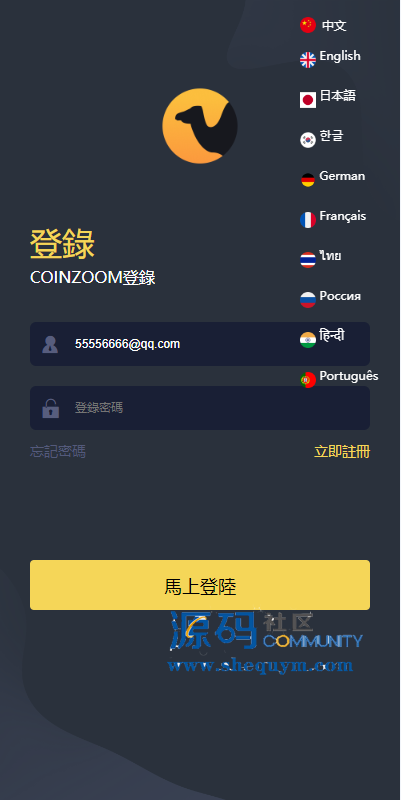Screen dimensions: 401x800
Task: Click the India flag icon
Action: point(308,340)
